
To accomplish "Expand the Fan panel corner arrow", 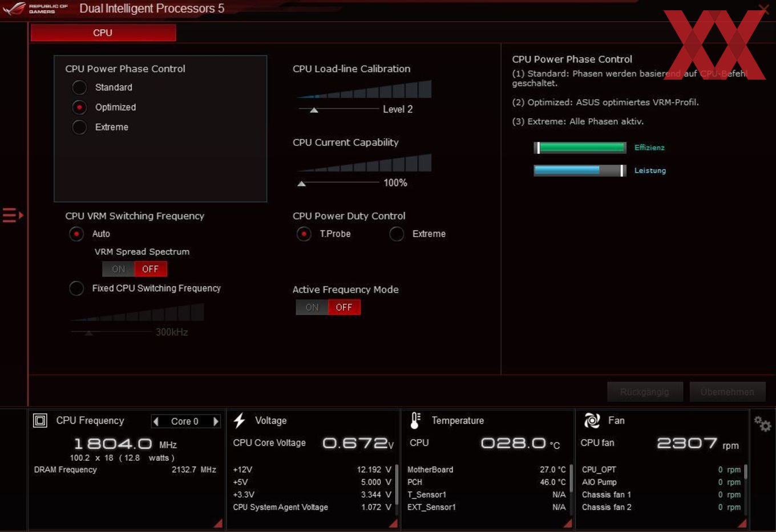I will pos(742,523).
